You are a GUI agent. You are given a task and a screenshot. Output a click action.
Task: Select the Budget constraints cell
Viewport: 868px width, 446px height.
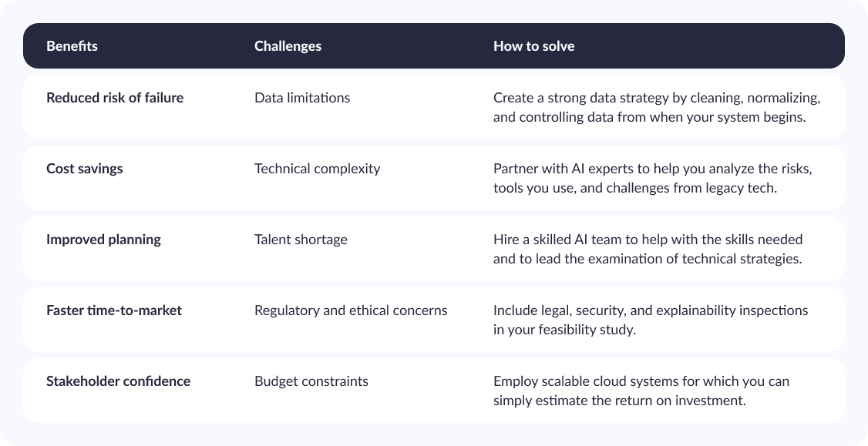pos(311,381)
